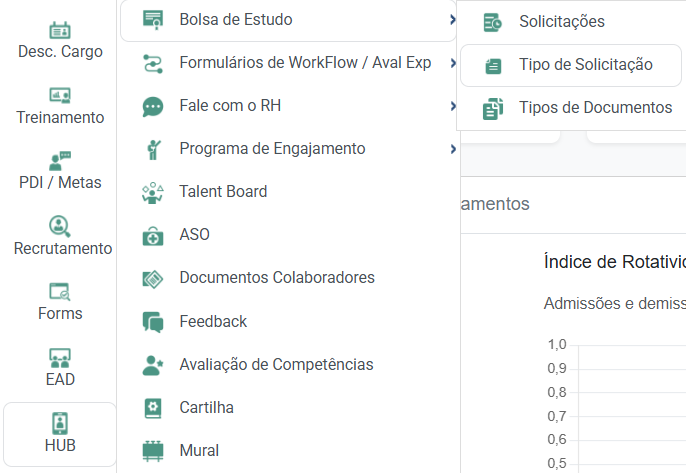Viewport: 686px width, 473px height.
Task: Open the Treinamento sidebar icon
Action: tap(60, 96)
